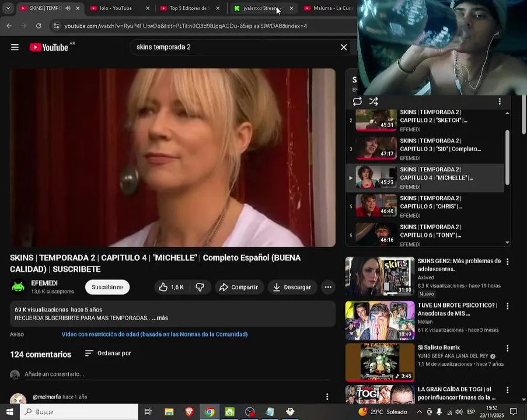
Task: Open Google Chrome from the taskbar
Action: (210, 412)
